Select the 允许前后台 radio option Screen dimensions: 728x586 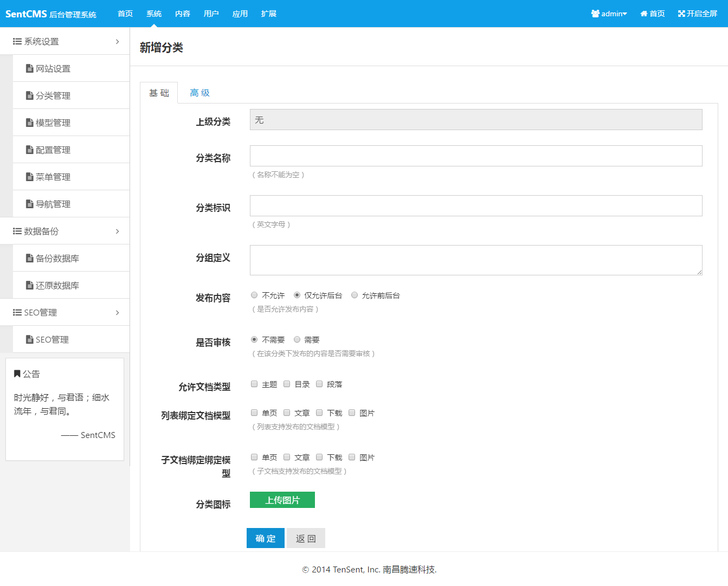[x=355, y=295]
